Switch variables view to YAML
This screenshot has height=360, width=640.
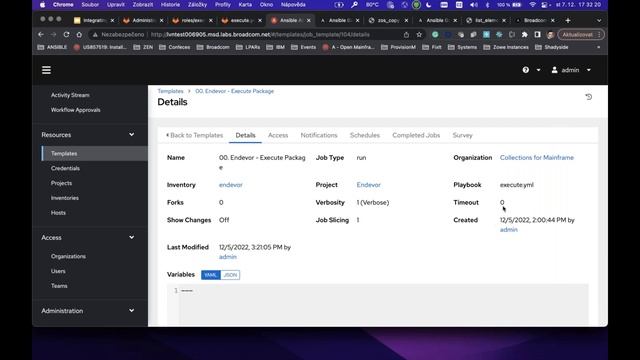click(x=211, y=275)
